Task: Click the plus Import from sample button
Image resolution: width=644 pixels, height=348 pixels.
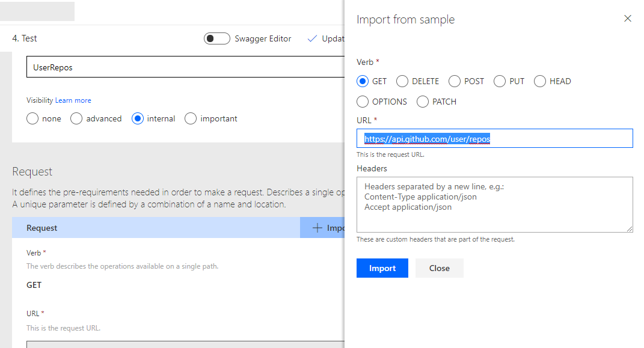Action: click(x=322, y=228)
